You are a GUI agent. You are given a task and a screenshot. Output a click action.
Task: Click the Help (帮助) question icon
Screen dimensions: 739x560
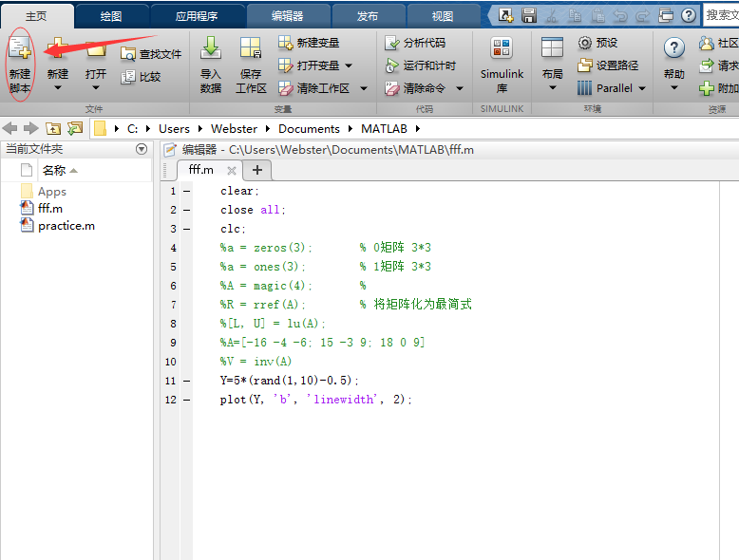pyautogui.click(x=674, y=48)
